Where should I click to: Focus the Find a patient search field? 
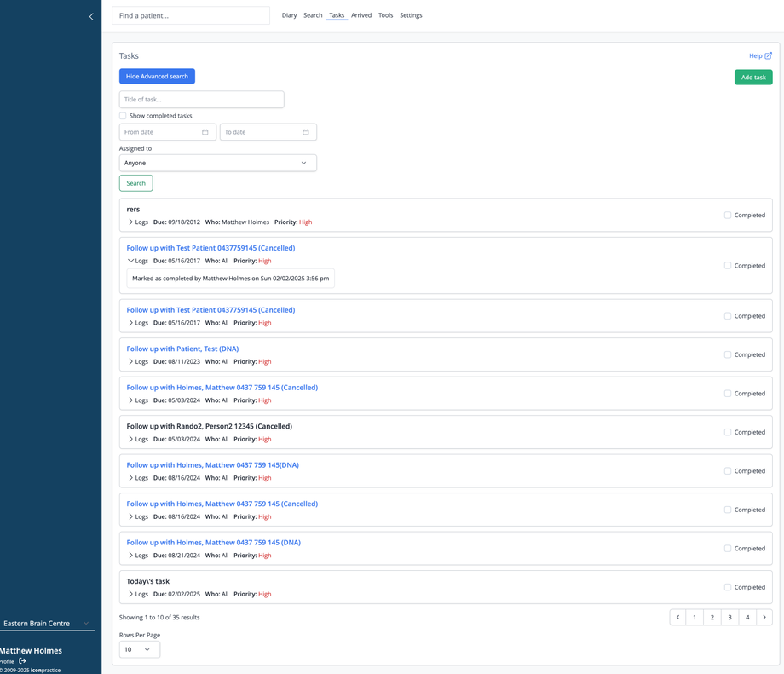pos(191,15)
